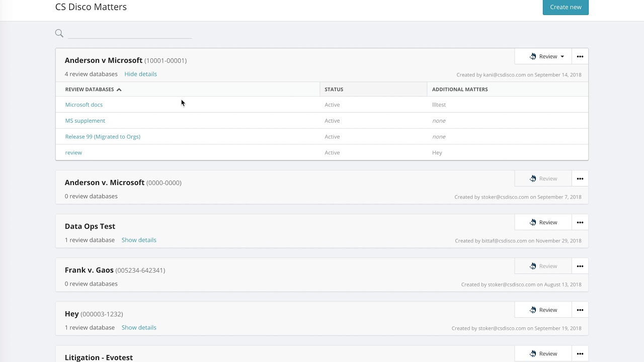Open more options menu for Frank v. Gaos
This screenshot has width=644, height=362.
click(580, 266)
